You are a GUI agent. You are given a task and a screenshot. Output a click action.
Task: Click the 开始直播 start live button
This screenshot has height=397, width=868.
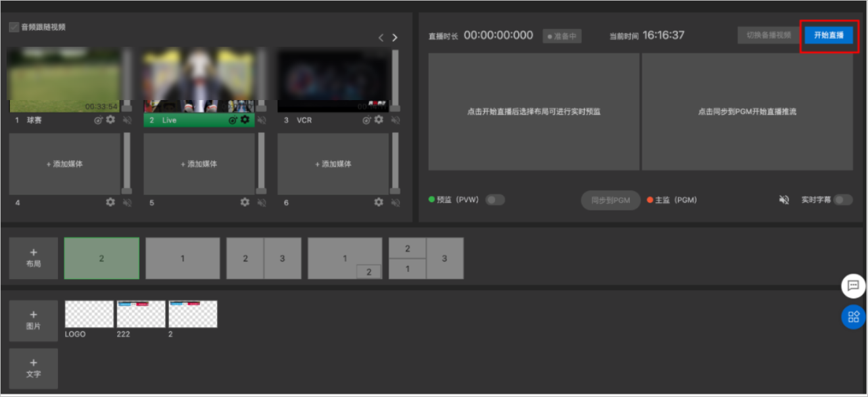829,36
